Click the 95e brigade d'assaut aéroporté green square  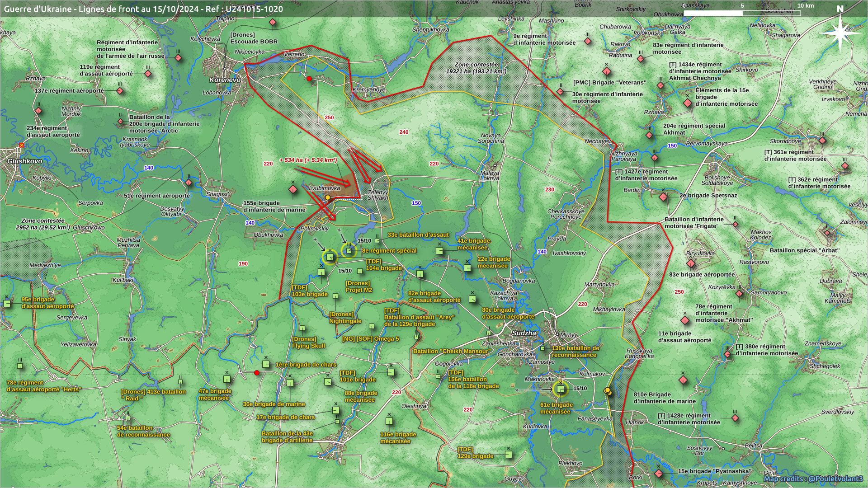pyautogui.click(x=7, y=304)
